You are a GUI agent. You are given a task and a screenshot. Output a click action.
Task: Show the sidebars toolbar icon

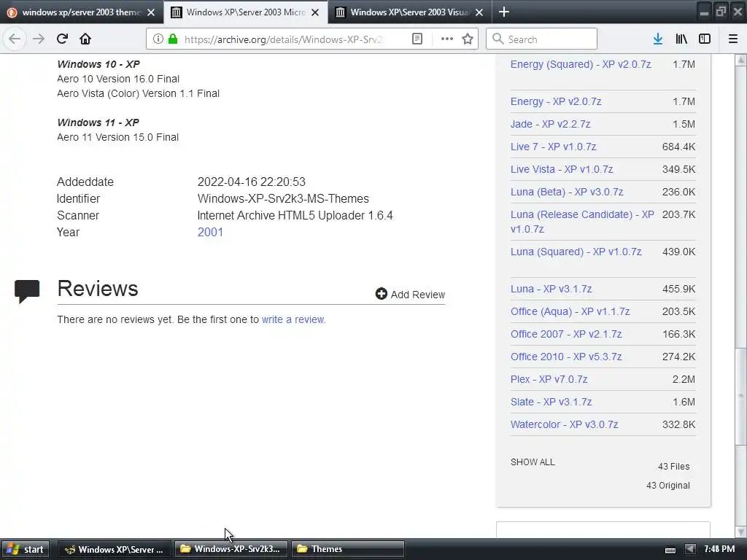705,39
